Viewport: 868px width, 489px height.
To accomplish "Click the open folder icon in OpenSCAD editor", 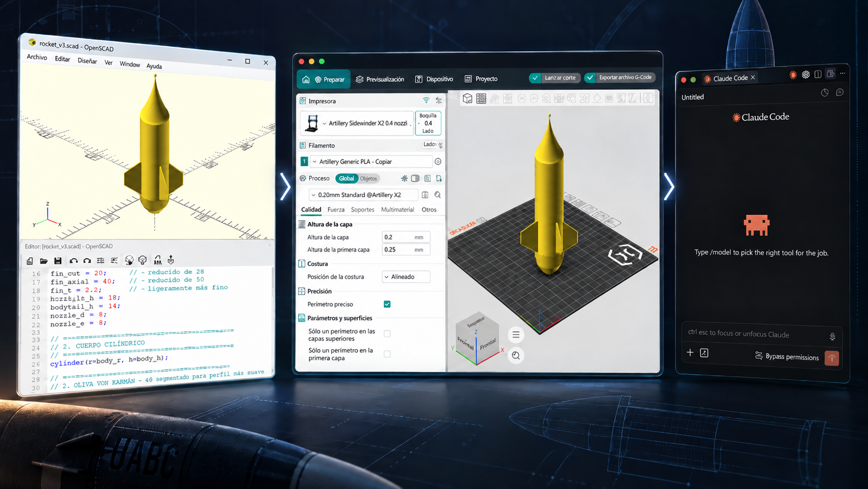I will pos(44,261).
